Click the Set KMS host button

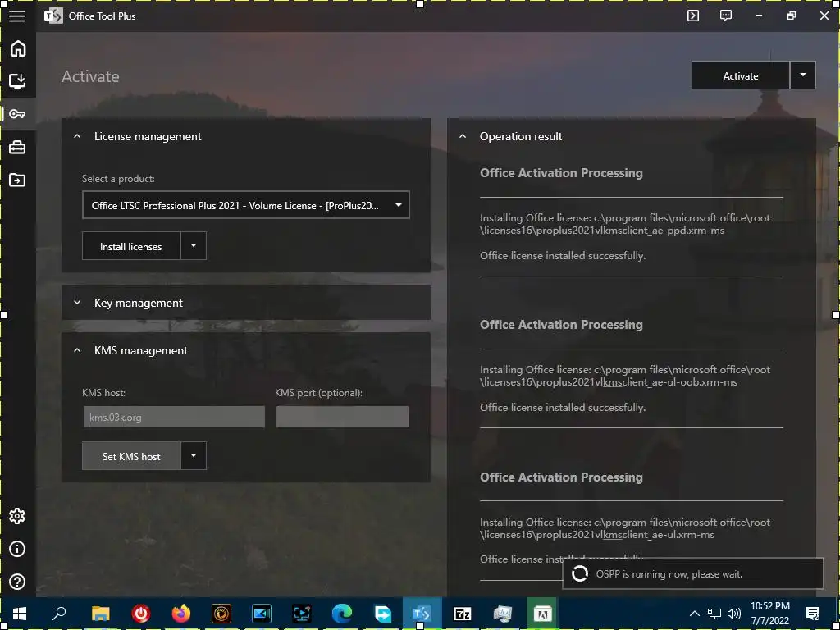pyautogui.click(x=130, y=456)
